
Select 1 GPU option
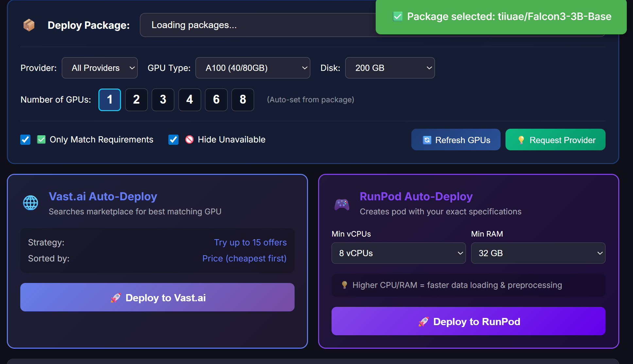click(x=110, y=100)
